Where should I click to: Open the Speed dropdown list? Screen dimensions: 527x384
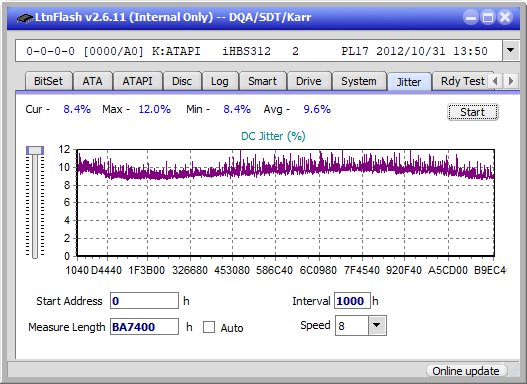tap(377, 325)
